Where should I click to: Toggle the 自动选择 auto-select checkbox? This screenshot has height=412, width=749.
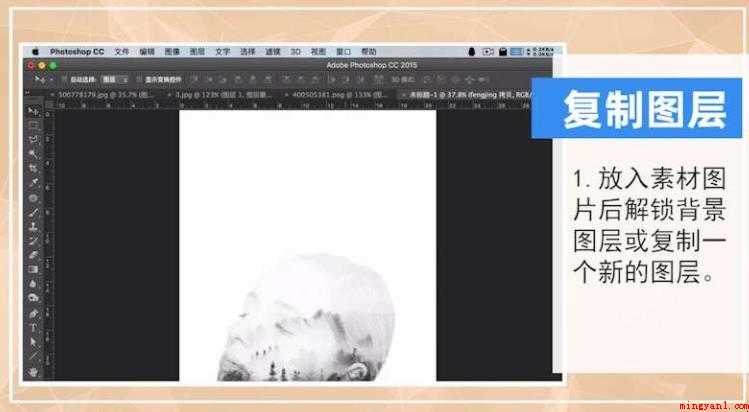point(65,79)
